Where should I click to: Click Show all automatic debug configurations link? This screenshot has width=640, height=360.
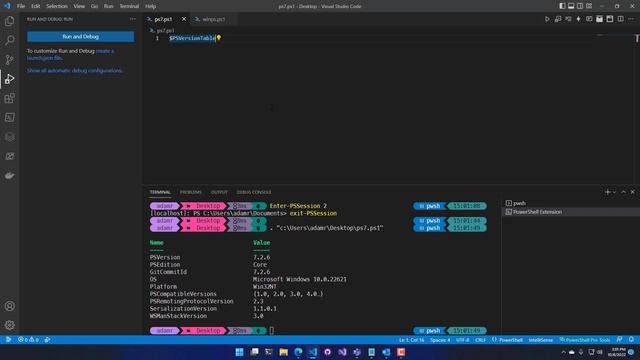(x=75, y=71)
